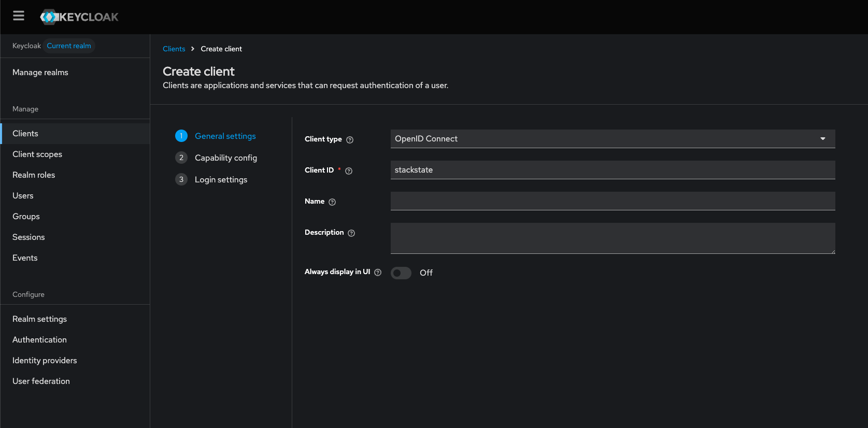Screen dimensions: 868x428
Task: Open the Name field help icon
Action: click(332, 202)
